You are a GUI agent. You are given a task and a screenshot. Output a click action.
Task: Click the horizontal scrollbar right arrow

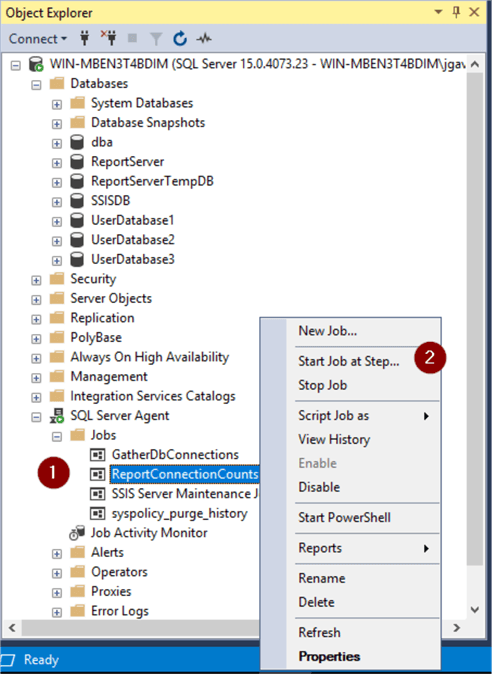(456, 628)
